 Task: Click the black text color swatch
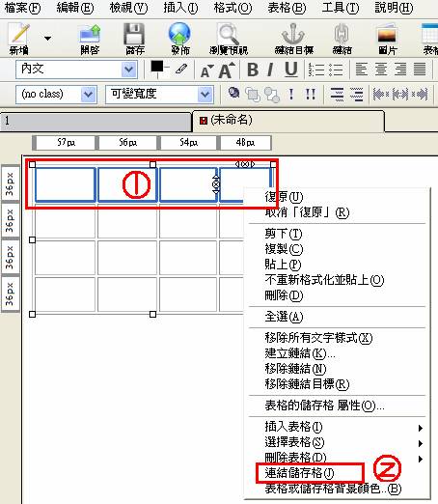pyautogui.click(x=157, y=67)
